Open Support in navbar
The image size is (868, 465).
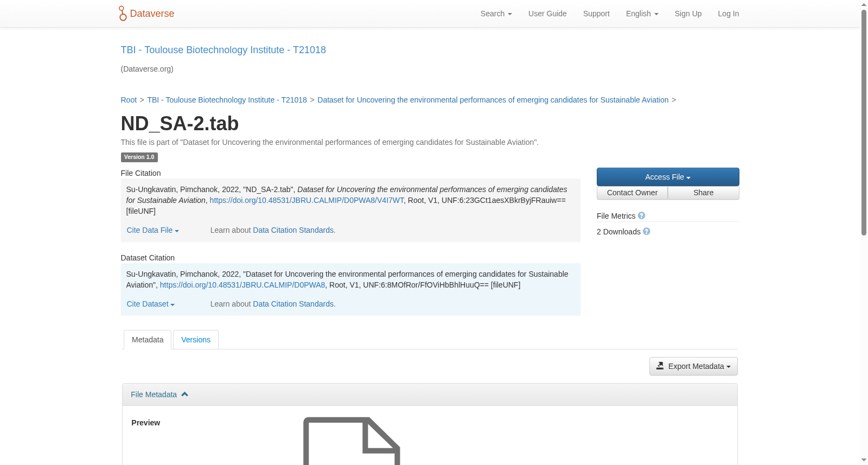click(596, 14)
